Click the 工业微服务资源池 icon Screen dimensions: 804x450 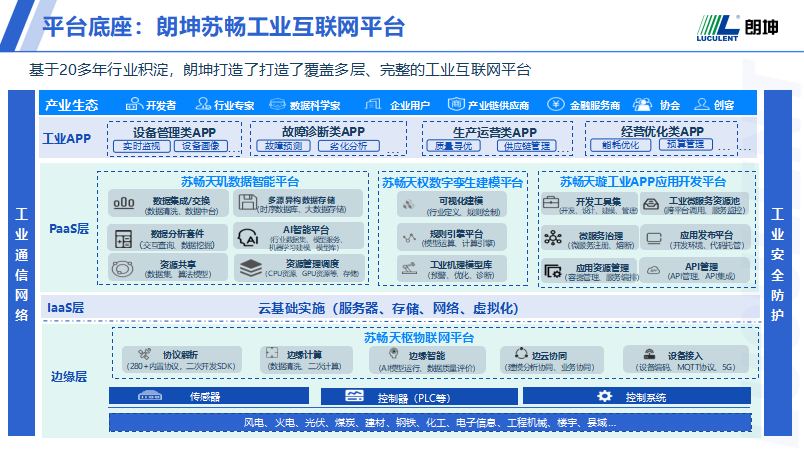[x=651, y=204]
